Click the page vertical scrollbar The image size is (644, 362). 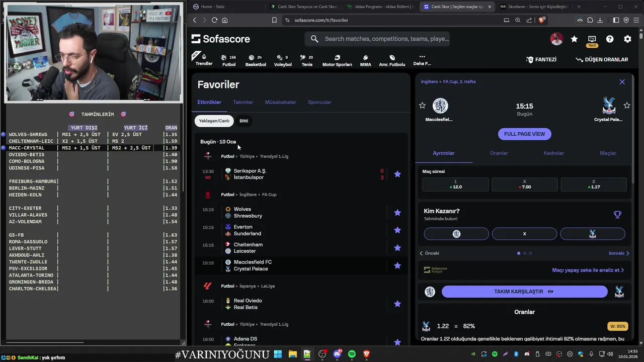coord(641,36)
